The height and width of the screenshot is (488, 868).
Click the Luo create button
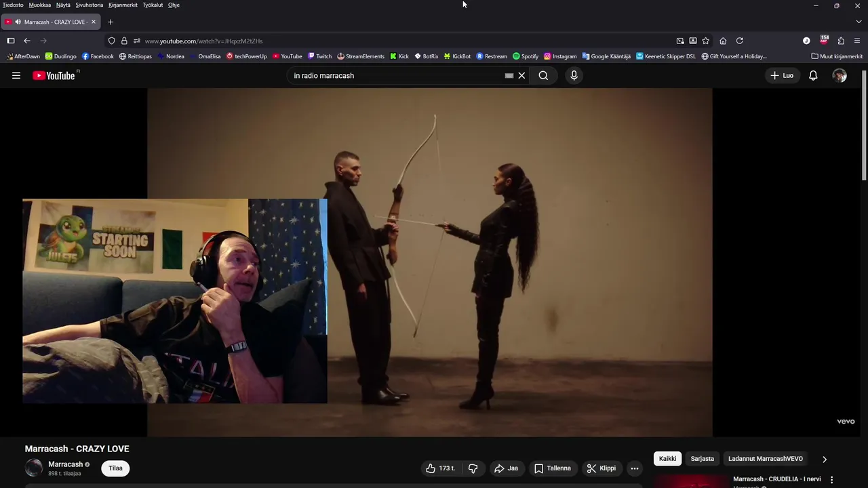(x=782, y=75)
